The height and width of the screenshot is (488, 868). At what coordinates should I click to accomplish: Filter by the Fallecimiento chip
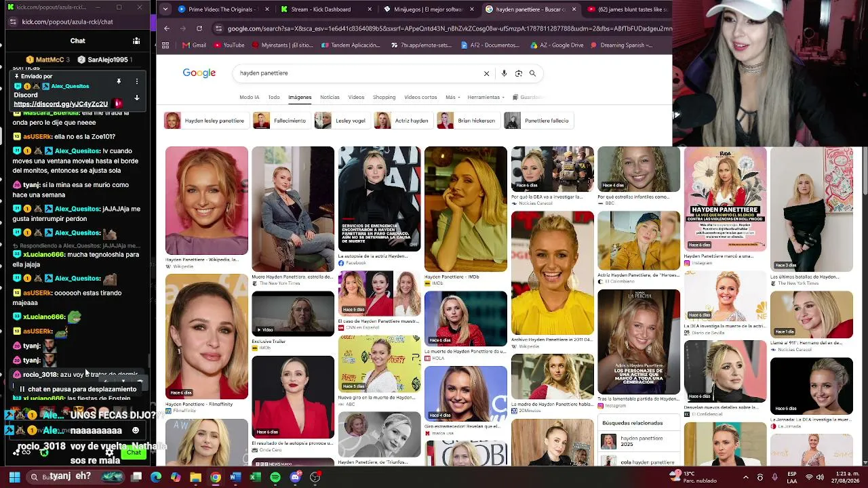point(281,121)
